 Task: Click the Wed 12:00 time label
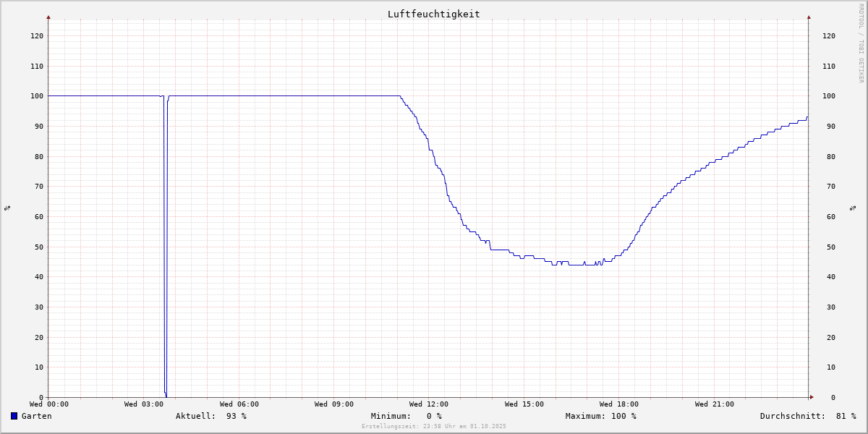(429, 404)
